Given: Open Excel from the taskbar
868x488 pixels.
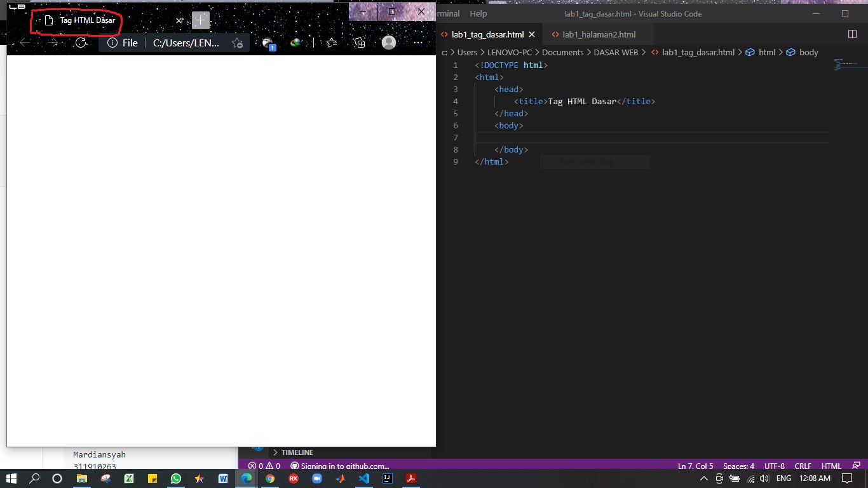Looking at the screenshot, I should click(x=128, y=478).
